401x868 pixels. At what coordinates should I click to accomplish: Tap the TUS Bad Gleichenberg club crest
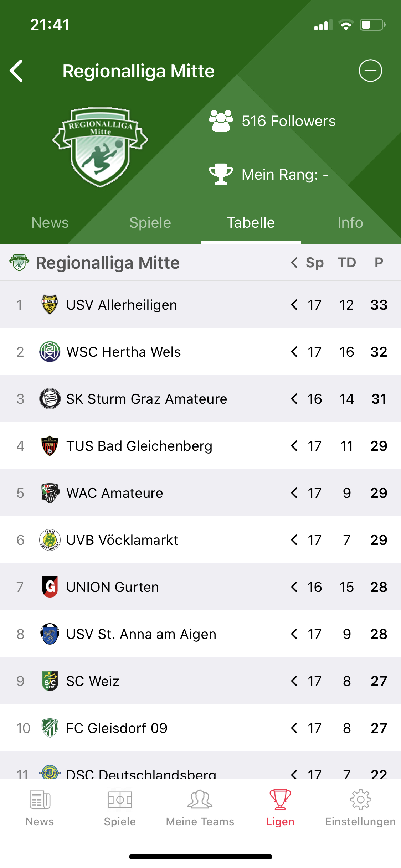click(x=50, y=446)
